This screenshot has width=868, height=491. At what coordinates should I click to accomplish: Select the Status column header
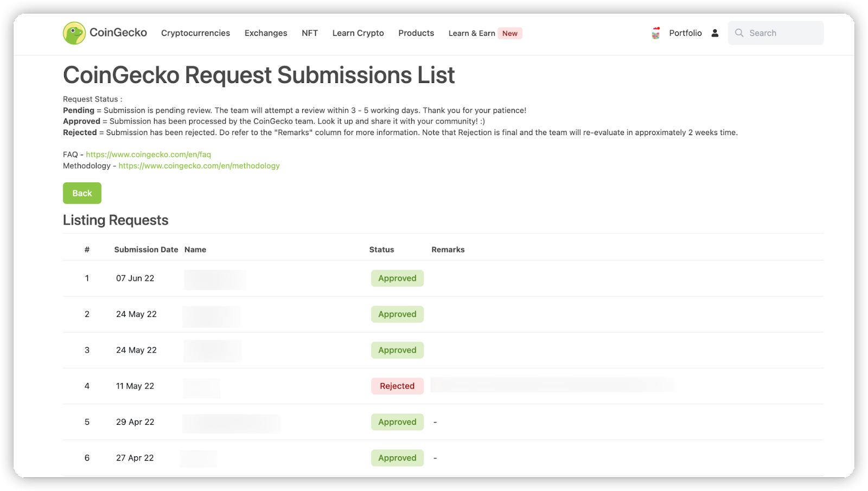[381, 250]
